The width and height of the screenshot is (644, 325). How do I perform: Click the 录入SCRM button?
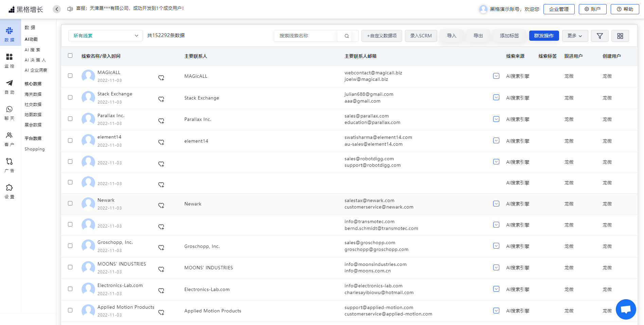pyautogui.click(x=421, y=36)
